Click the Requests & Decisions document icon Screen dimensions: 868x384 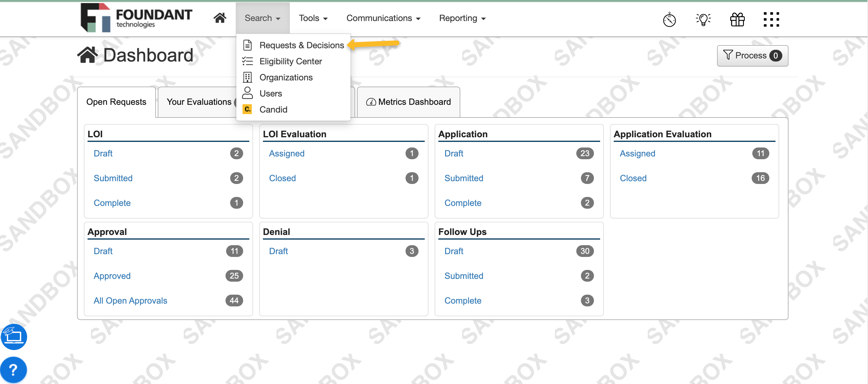[248, 45]
